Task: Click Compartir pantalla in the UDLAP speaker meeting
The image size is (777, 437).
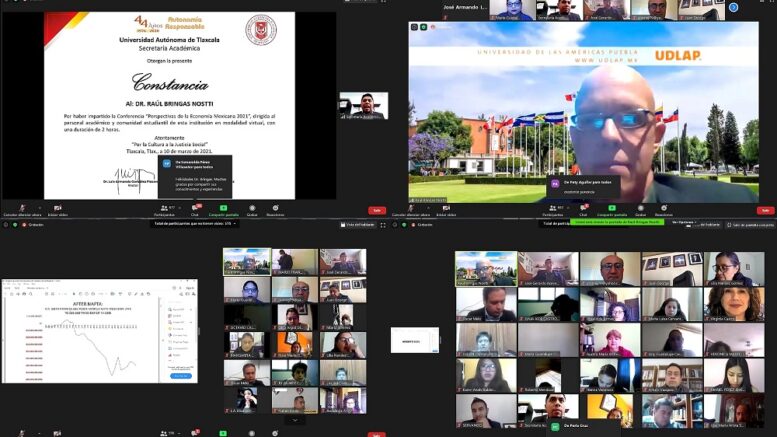Action: 610,209
